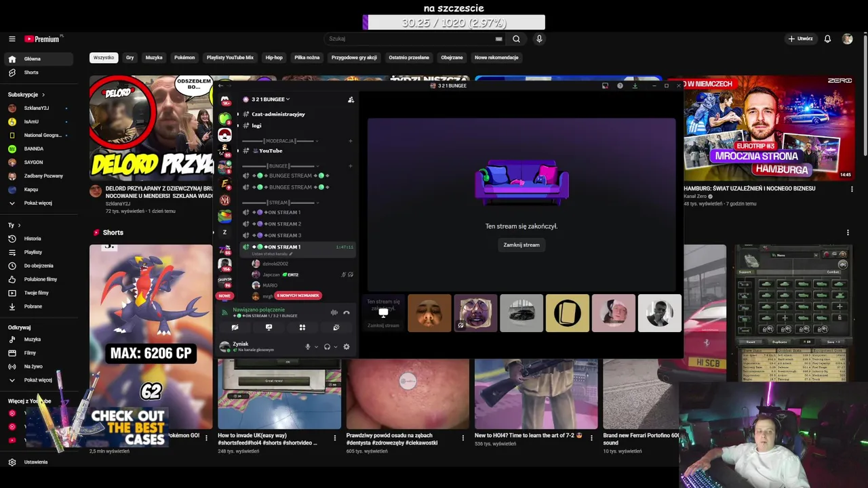Go to YouTube Premium home logo
This screenshot has width=868, height=488.
pyautogui.click(x=43, y=39)
